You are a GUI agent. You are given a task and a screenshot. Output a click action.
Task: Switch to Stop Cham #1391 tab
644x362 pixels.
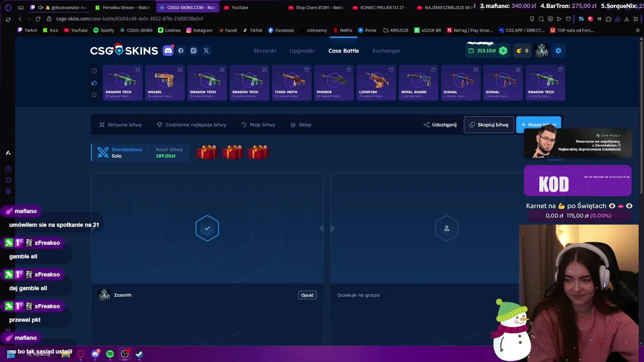[x=316, y=8]
